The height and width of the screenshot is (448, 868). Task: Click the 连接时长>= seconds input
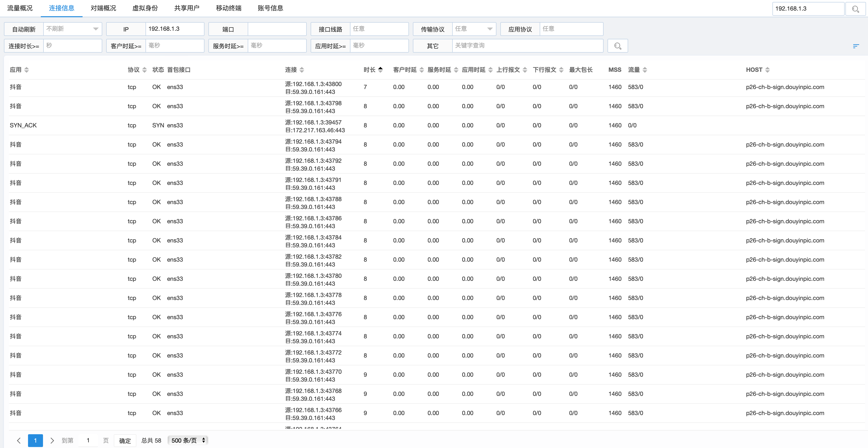coord(72,45)
